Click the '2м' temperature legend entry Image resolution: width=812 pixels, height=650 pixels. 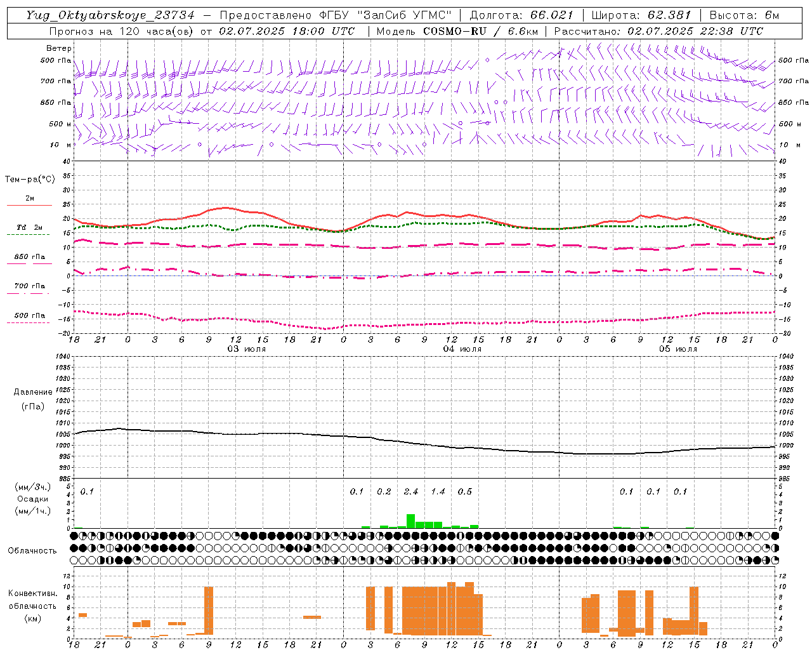[30, 199]
